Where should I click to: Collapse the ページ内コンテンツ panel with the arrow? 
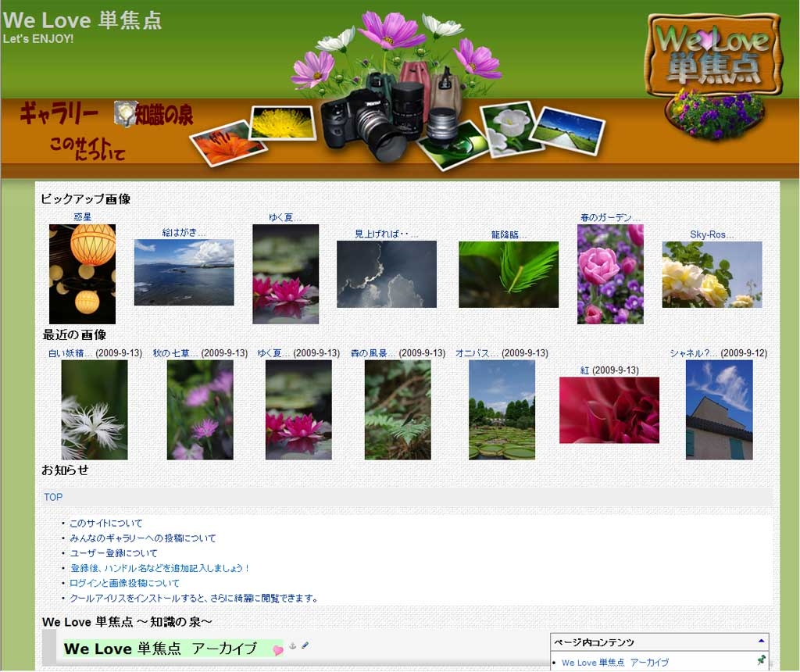click(x=761, y=641)
